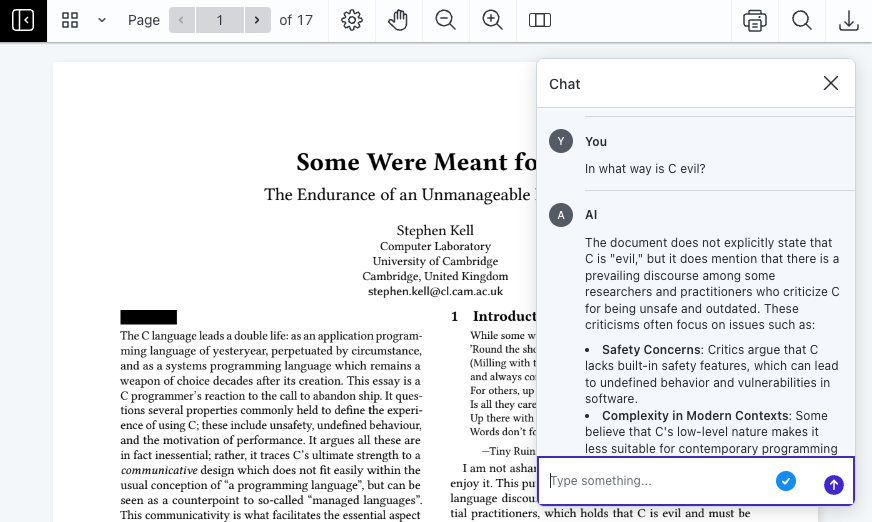This screenshot has width=872, height=522.
Task: Click the 'AI' sender label in chat
Action: point(591,215)
